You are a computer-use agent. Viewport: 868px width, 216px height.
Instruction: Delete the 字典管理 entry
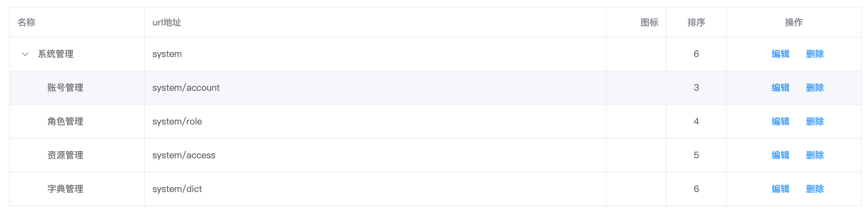click(x=815, y=189)
